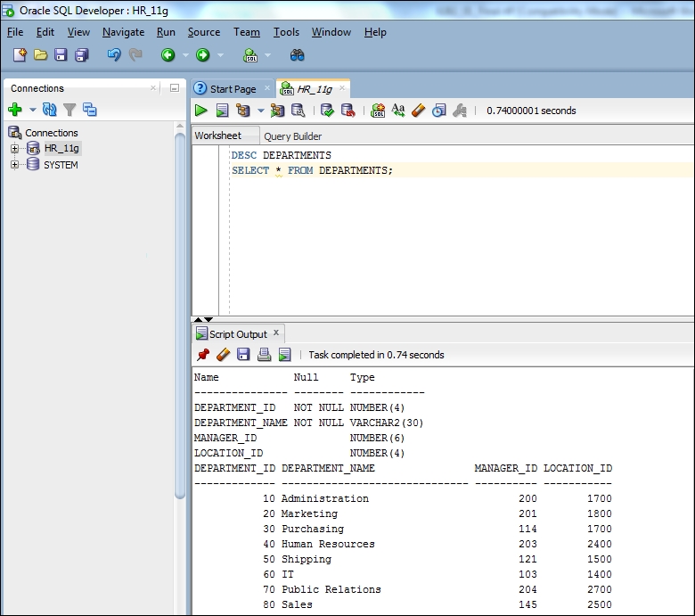Screen dimensions: 695x616
Task: Close the Script Output tab
Action: point(276,333)
